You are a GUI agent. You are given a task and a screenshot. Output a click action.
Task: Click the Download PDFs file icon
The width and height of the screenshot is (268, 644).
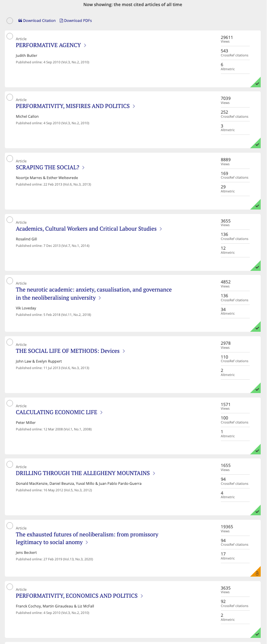(61, 21)
